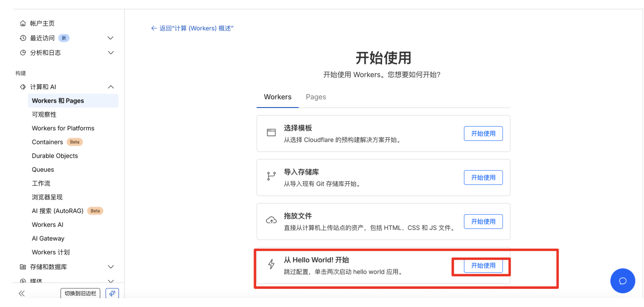Expand the 分析和日志 section chevron
Screen dimensions: 644x307
tap(111, 53)
